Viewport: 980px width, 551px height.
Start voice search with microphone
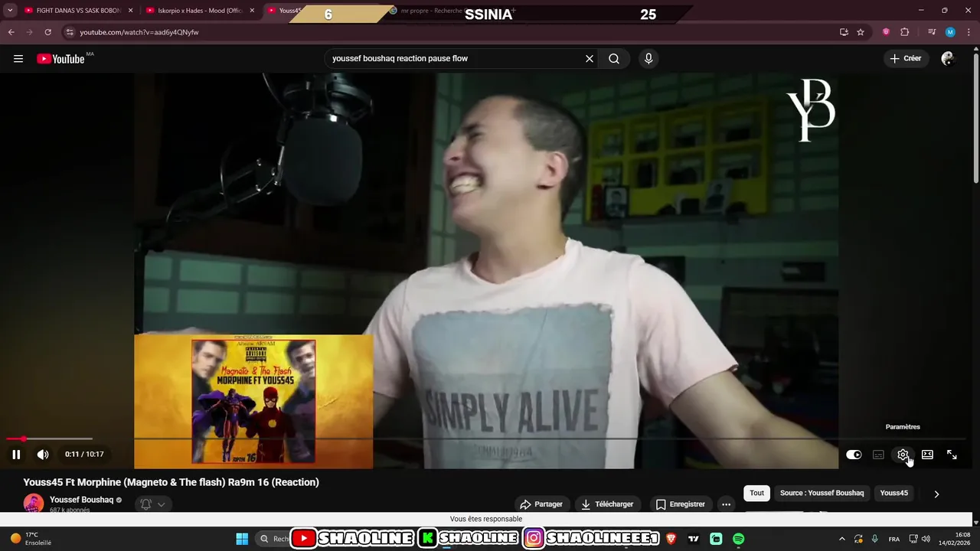648,59
